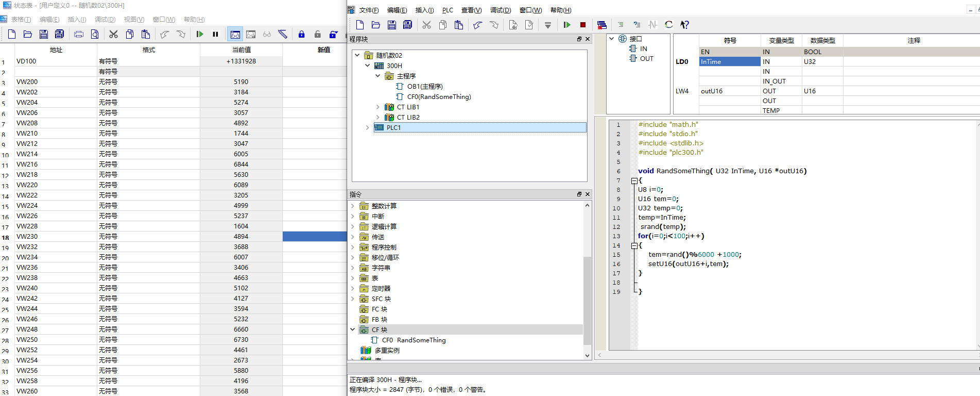The height and width of the screenshot is (396, 980).
Task: Save the status table
Action: (44, 35)
